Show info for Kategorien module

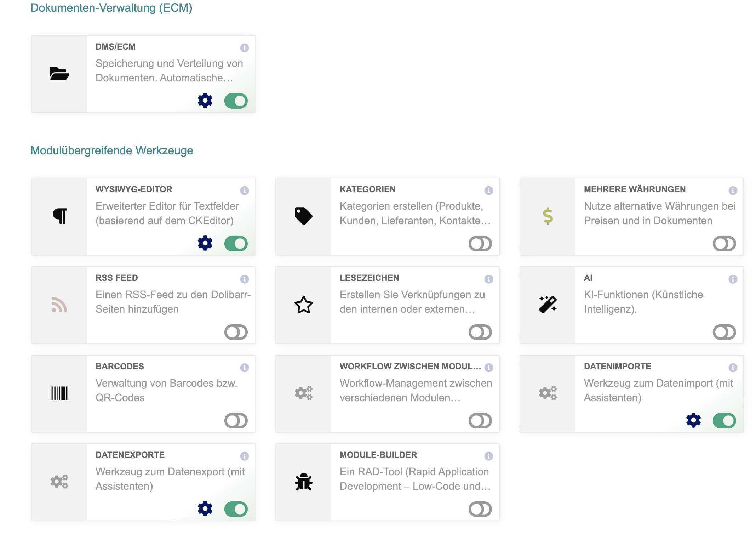tap(489, 191)
